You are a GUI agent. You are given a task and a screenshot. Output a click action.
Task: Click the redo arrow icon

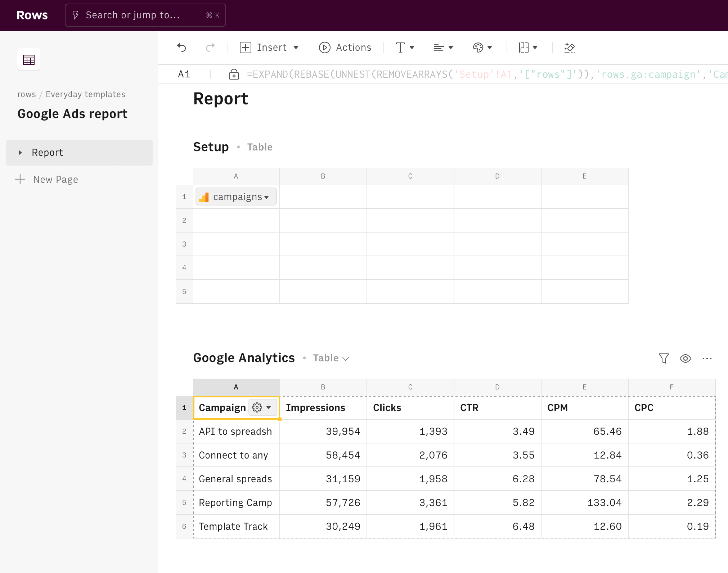point(210,48)
